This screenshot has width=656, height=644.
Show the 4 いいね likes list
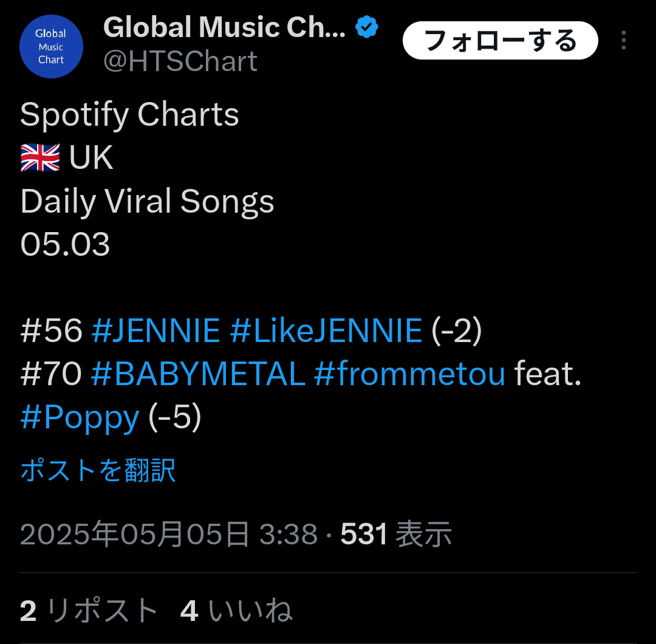click(x=236, y=611)
